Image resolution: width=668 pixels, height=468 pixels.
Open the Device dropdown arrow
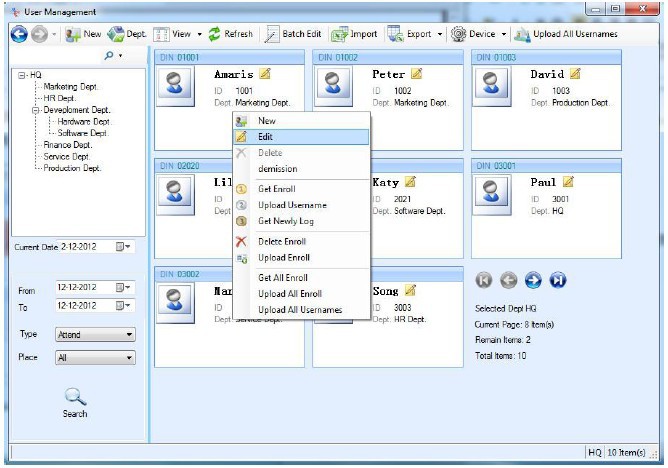504,34
